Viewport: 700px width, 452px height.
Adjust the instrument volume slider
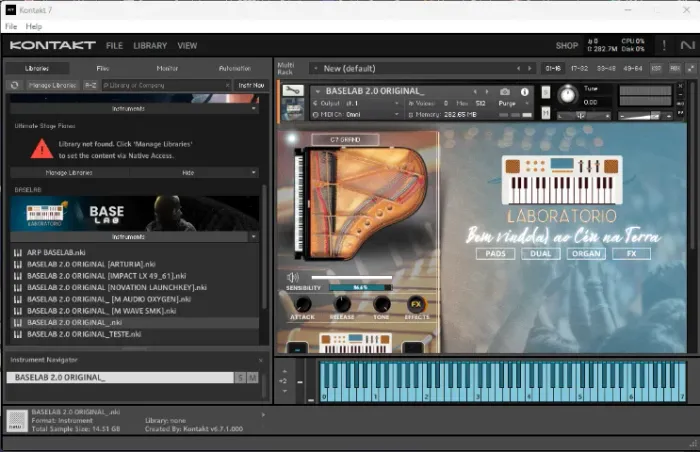(x=645, y=116)
